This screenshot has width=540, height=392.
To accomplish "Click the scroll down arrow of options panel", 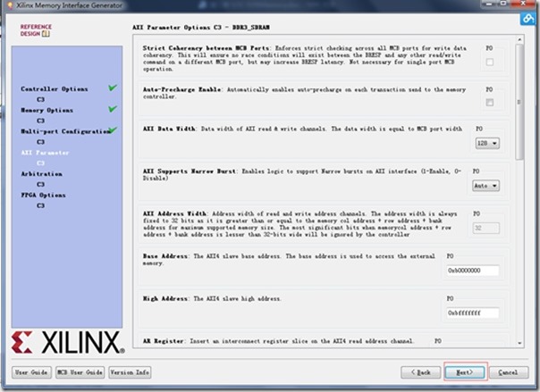I will click(x=519, y=343).
